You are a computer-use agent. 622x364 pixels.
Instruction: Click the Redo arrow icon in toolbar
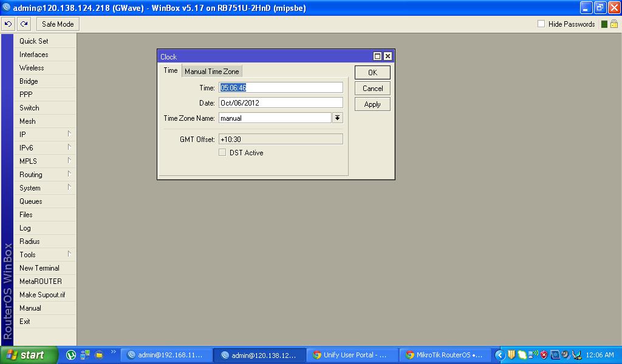(x=24, y=24)
